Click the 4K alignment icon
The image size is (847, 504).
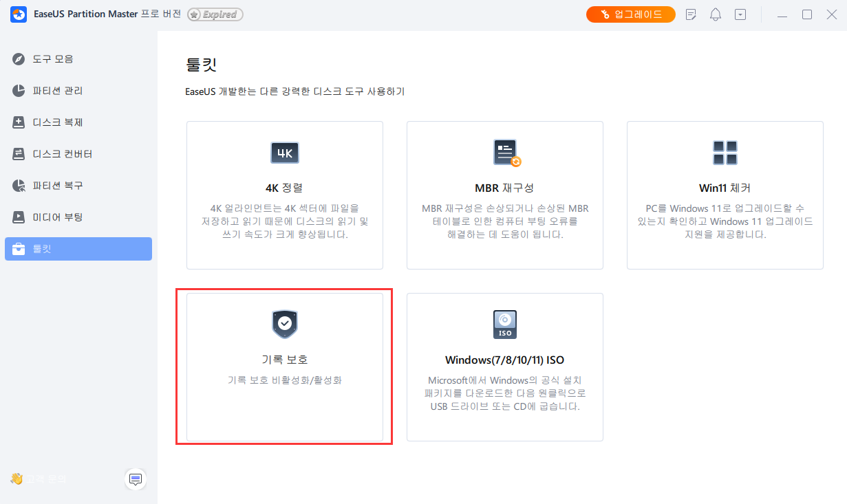[x=285, y=153]
